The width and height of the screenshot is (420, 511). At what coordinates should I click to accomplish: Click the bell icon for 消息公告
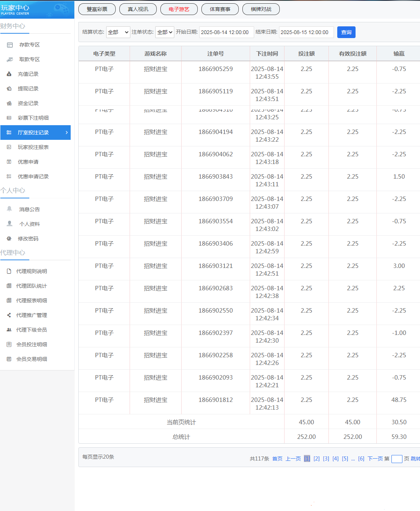pos(10,209)
